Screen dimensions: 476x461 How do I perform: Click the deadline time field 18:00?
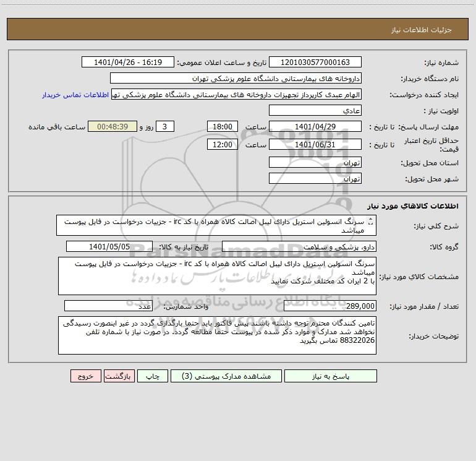point(222,126)
